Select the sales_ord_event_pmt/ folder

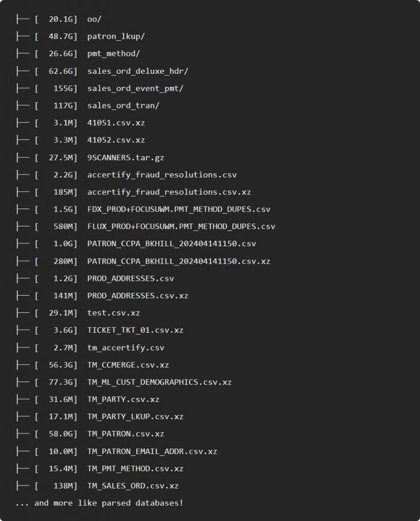[135, 89]
